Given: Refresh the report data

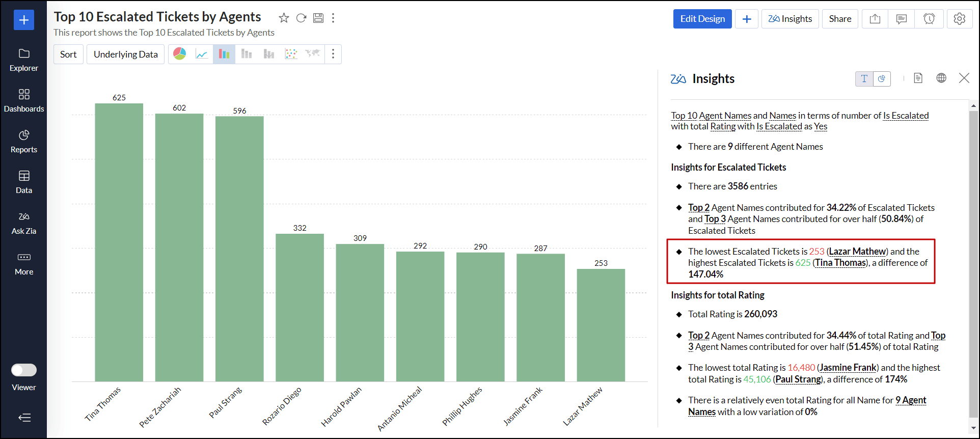Looking at the screenshot, I should tap(301, 18).
